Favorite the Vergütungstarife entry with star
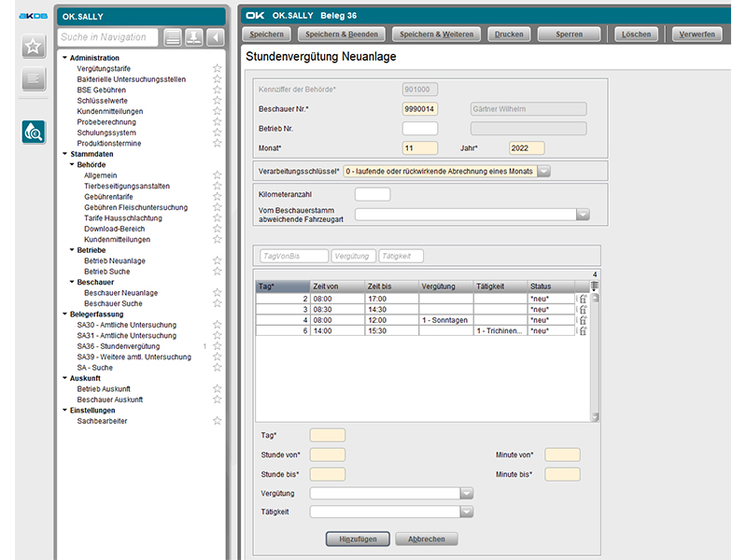 217,69
